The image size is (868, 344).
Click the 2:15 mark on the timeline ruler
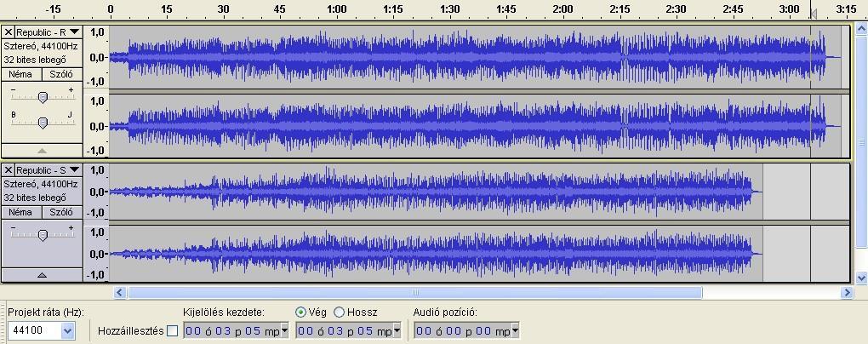[x=620, y=9]
